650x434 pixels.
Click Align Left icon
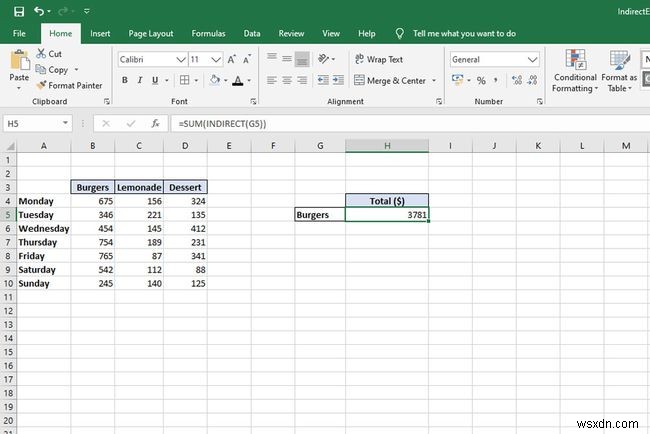tap(272, 80)
